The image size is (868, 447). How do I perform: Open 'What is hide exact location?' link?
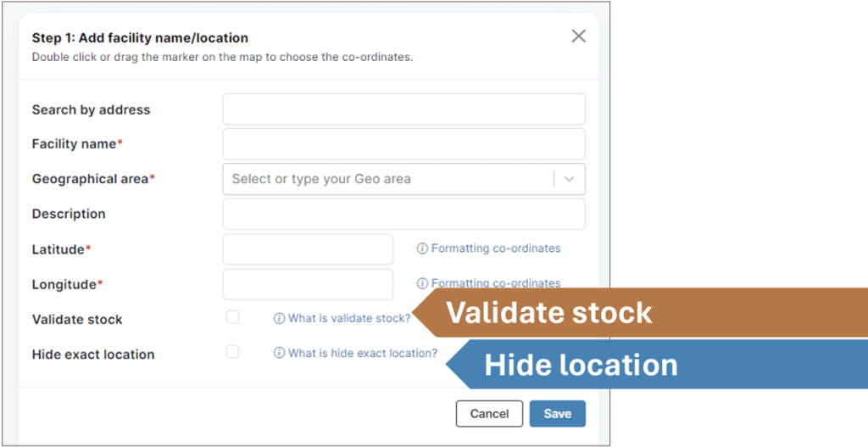[362, 354]
